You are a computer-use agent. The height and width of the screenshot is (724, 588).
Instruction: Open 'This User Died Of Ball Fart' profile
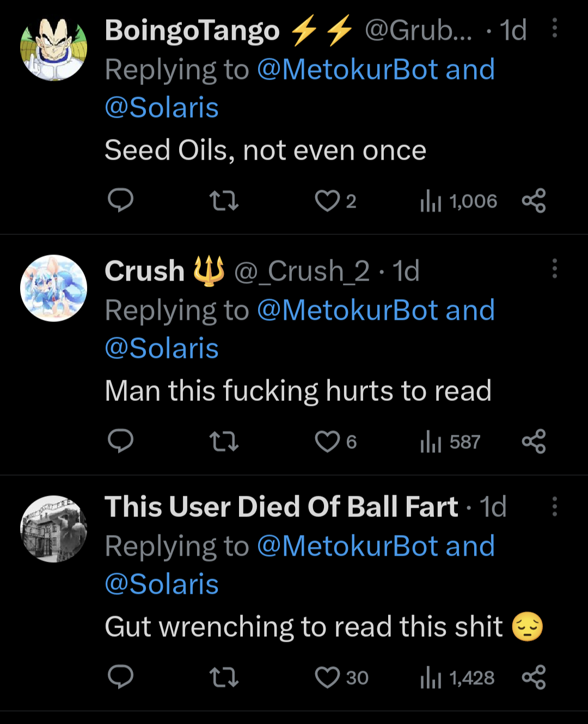(281, 507)
